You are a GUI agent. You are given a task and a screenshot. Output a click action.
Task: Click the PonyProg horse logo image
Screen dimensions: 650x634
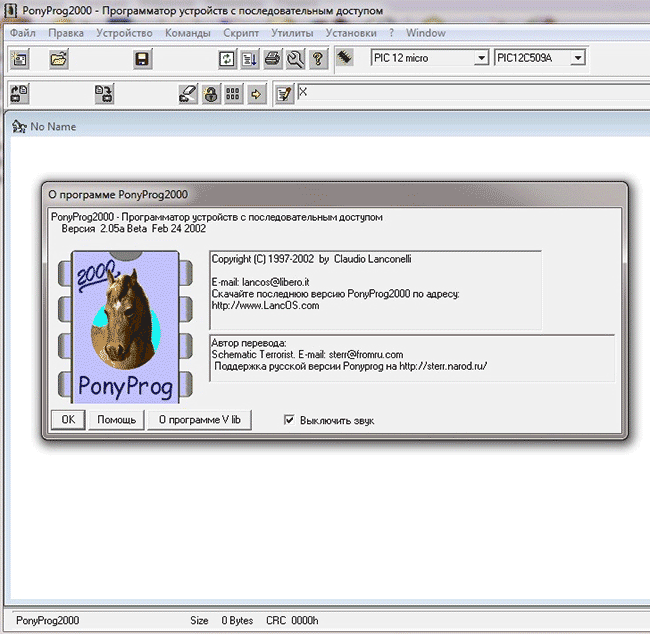pos(125,327)
